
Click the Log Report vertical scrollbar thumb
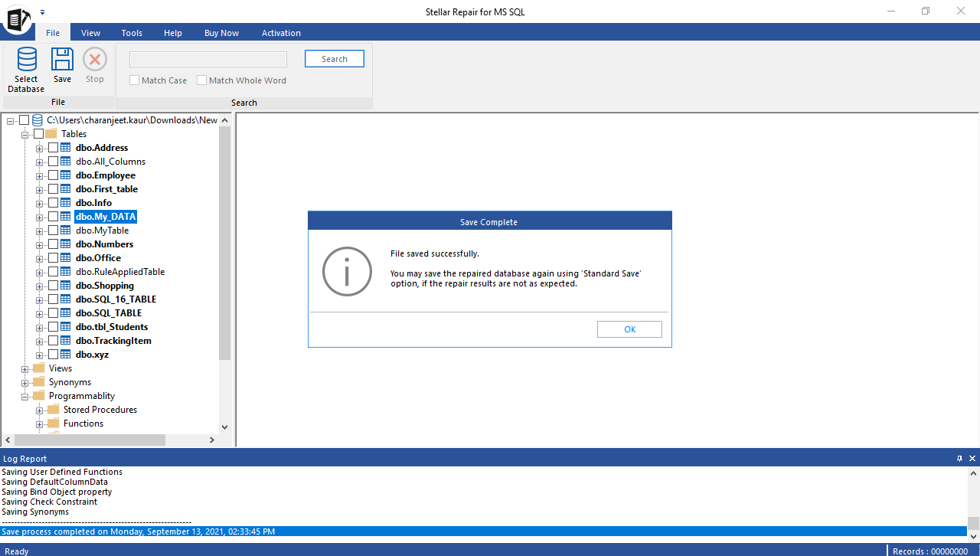click(973, 524)
